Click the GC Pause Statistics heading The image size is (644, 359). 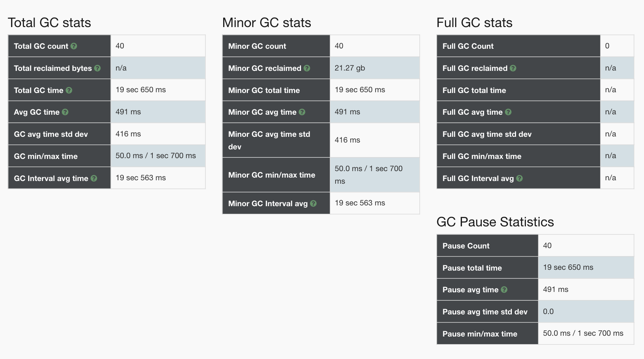(x=495, y=222)
